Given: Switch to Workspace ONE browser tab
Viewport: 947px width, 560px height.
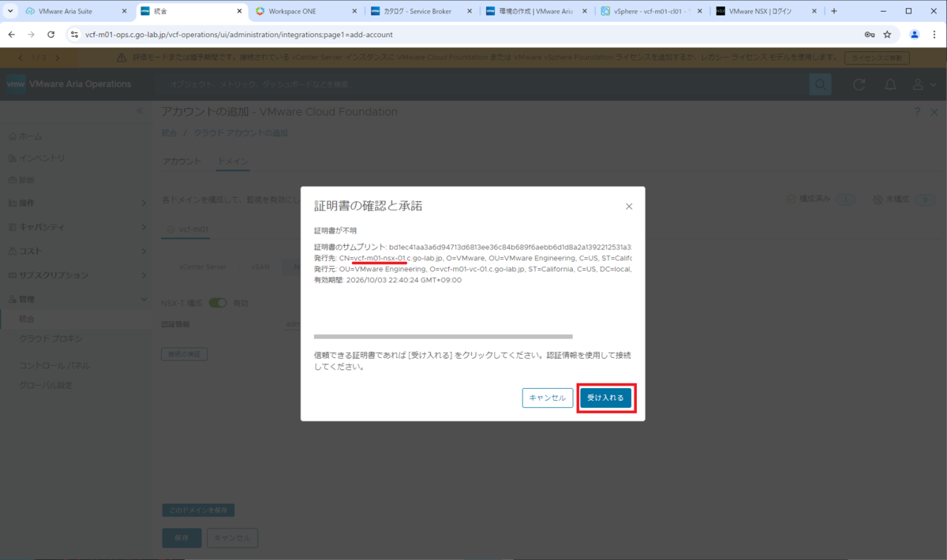Looking at the screenshot, I should click(x=306, y=11).
